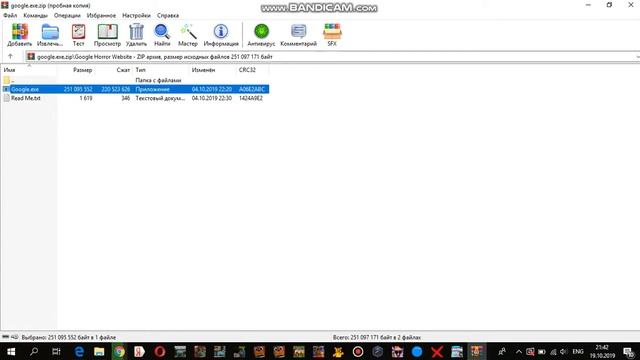This screenshot has height=360, width=640.
Task: Start the Антивирус scan tool
Action: point(261,35)
